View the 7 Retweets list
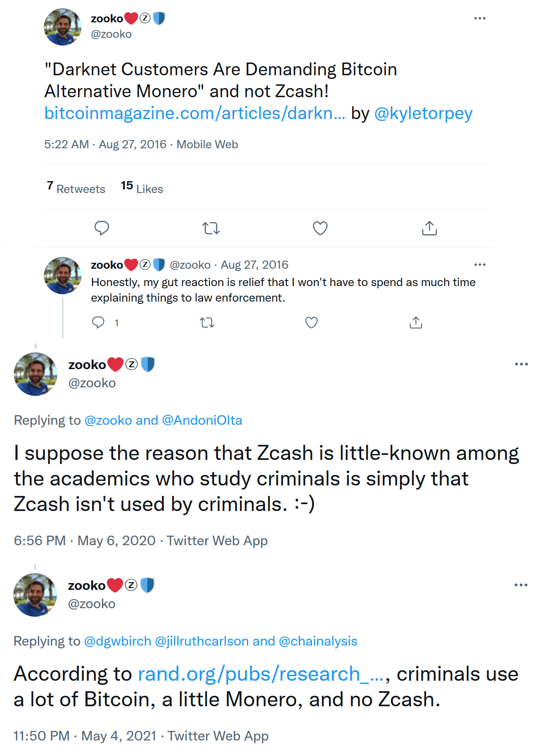 (x=76, y=188)
